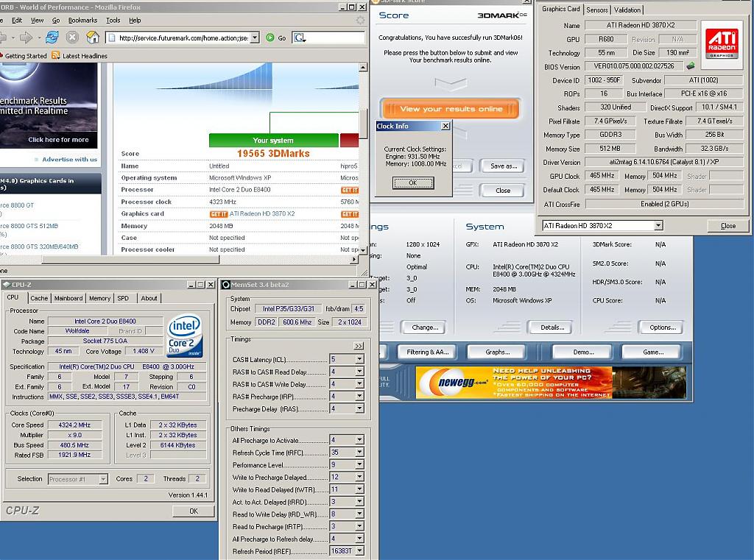The width and height of the screenshot is (754, 560).
Task: Open the CAS# Latency dropdown
Action: coord(359,359)
